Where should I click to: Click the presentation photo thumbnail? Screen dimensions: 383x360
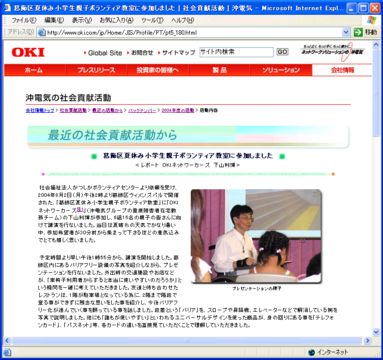coord(256,236)
